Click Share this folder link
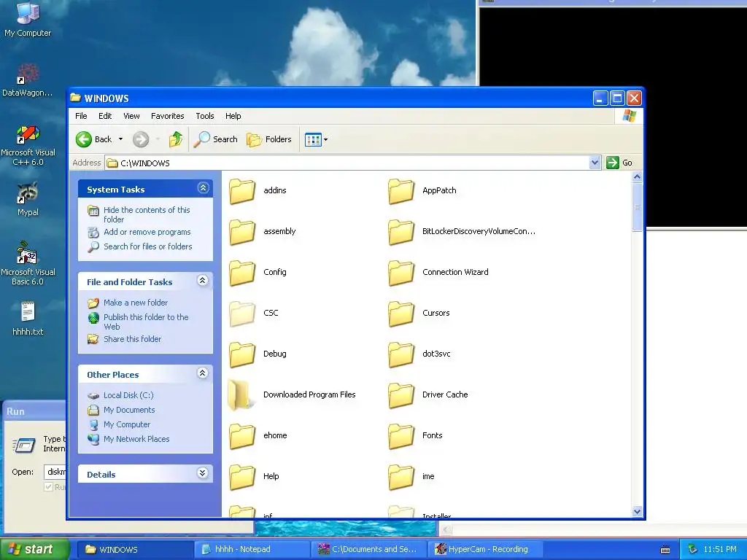747x560 pixels. click(133, 339)
